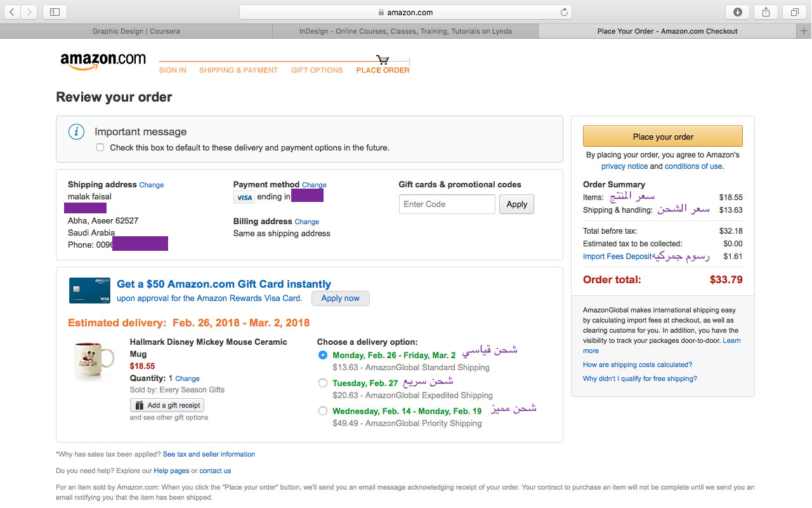
Task: Open conditions of use link
Action: (x=693, y=166)
